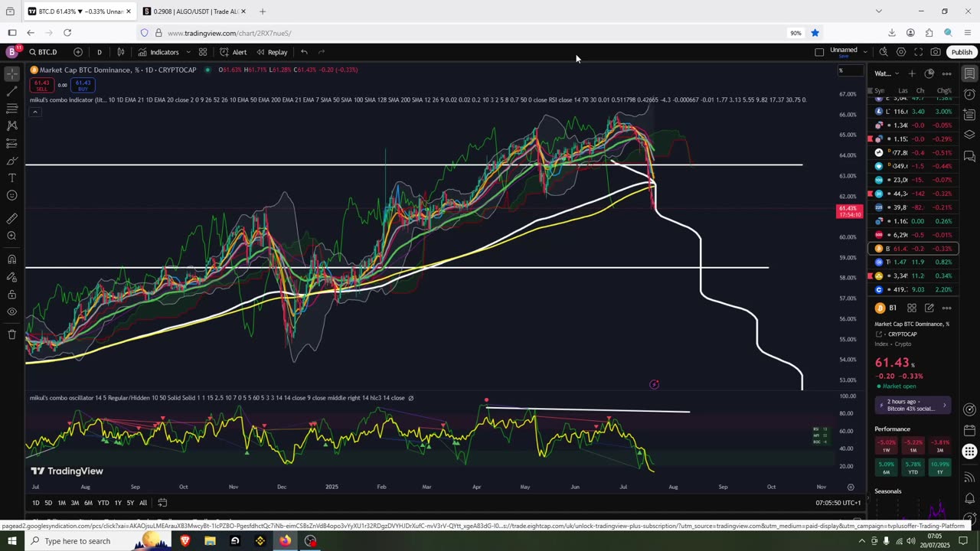Open the chats sidebar panel
The image size is (980, 551).
[969, 156]
